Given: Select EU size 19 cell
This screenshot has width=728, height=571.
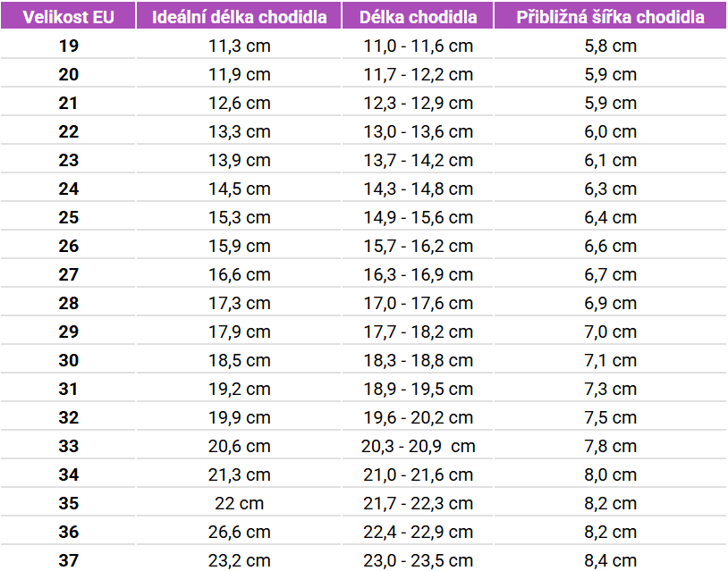Looking at the screenshot, I should coord(69,46).
